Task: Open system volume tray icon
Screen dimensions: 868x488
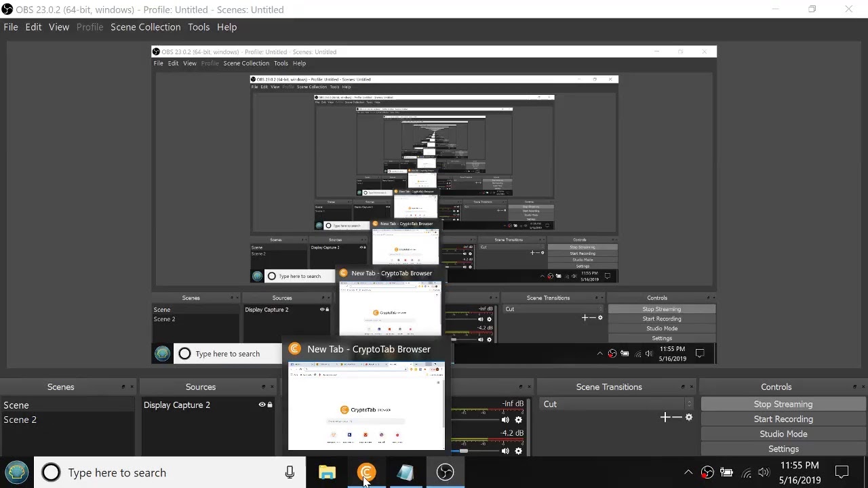Action: coord(764,472)
